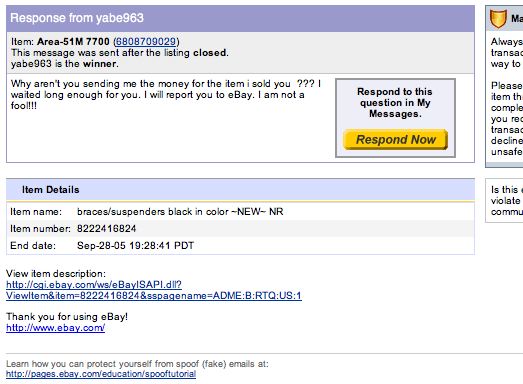Click item number value 8222416824
The width and height of the screenshot is (523, 384).
point(106,229)
